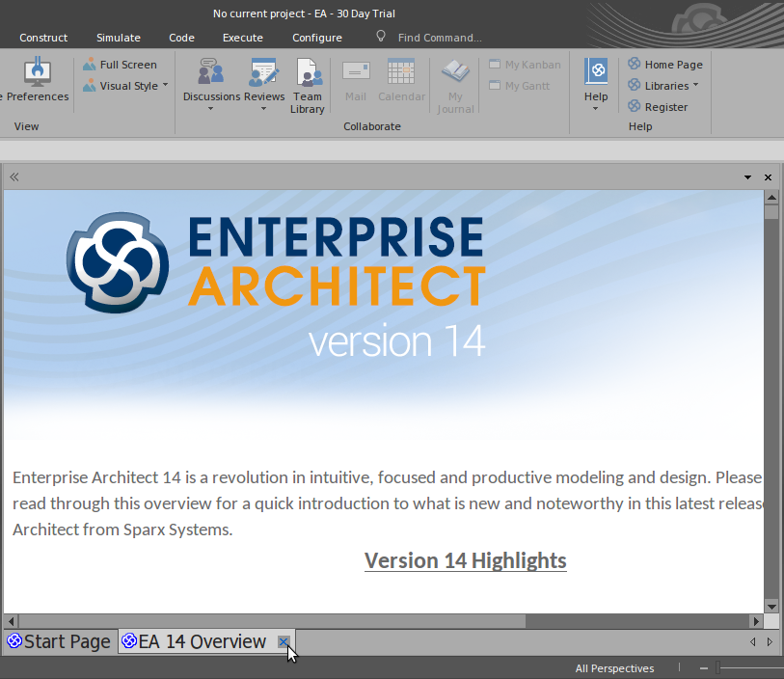Viewport: 784px width, 679px height.
Task: Collapse panel using double chevron
Action: tap(14, 177)
